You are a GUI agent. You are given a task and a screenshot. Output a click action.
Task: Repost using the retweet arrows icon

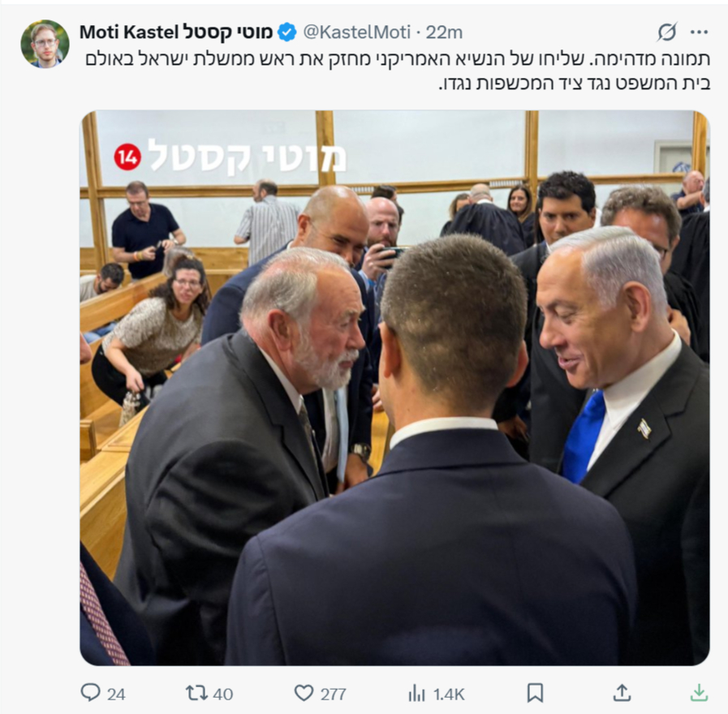click(x=197, y=693)
